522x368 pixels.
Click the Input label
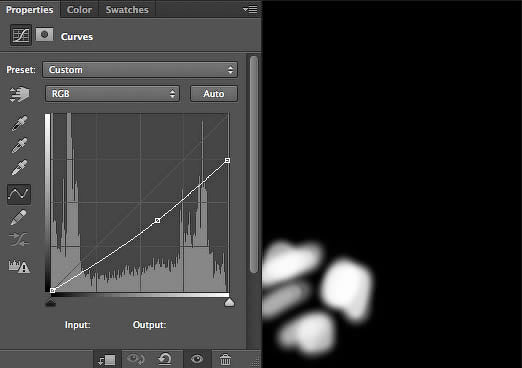(77, 325)
